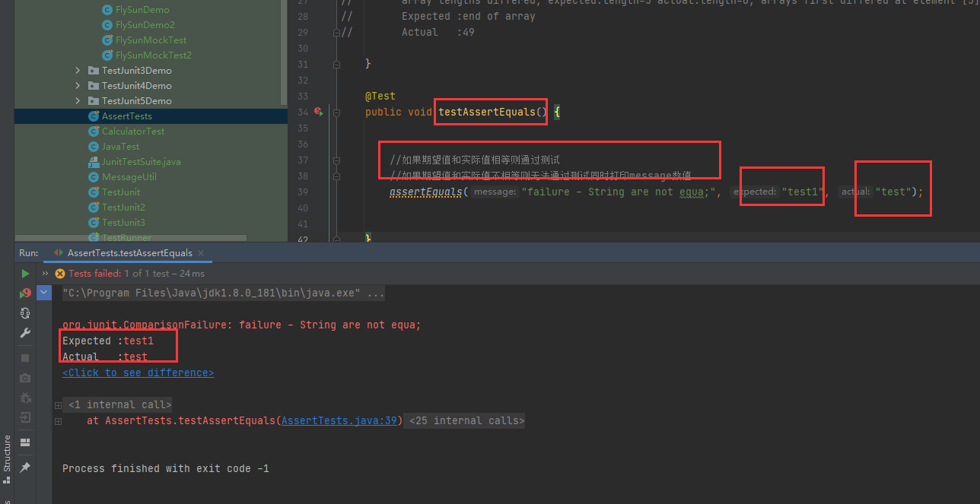Click the failed test gutter icon at line 34
This screenshot has width=980, height=504.
(x=318, y=112)
